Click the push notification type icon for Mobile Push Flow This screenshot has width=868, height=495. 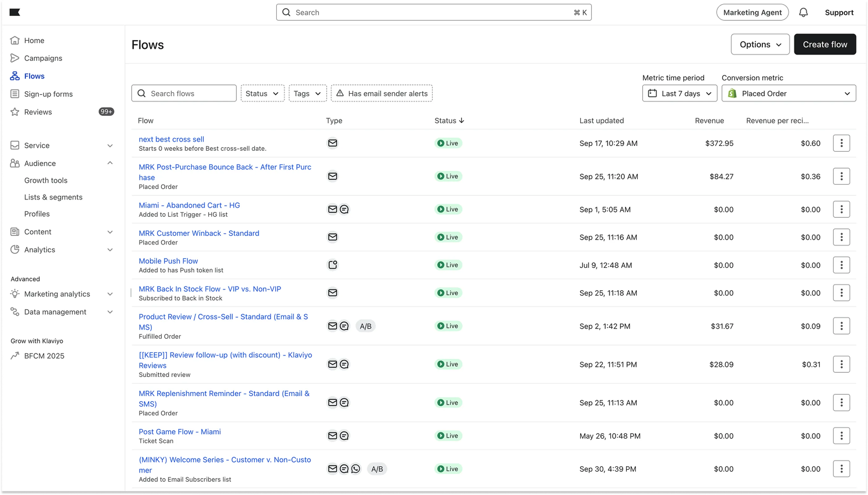click(333, 265)
